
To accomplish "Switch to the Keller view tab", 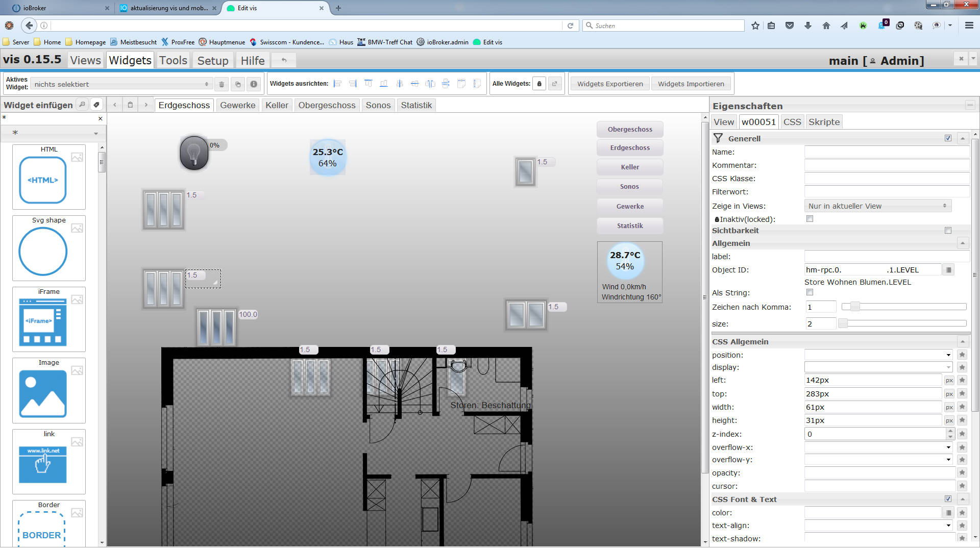I will point(277,105).
